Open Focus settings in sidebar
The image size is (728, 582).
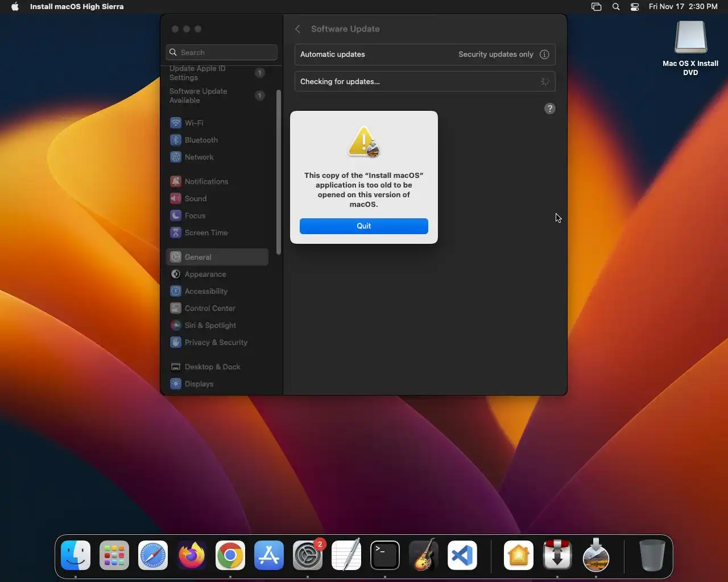click(x=217, y=215)
